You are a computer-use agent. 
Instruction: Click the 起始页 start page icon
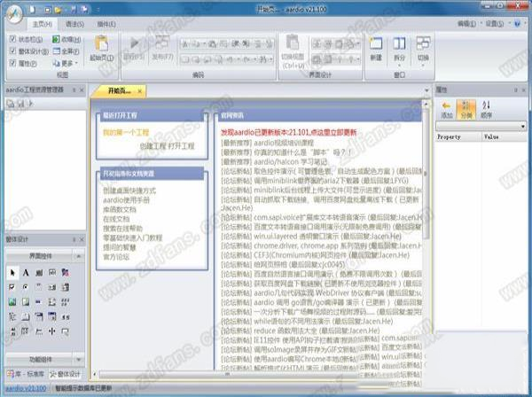[102, 44]
